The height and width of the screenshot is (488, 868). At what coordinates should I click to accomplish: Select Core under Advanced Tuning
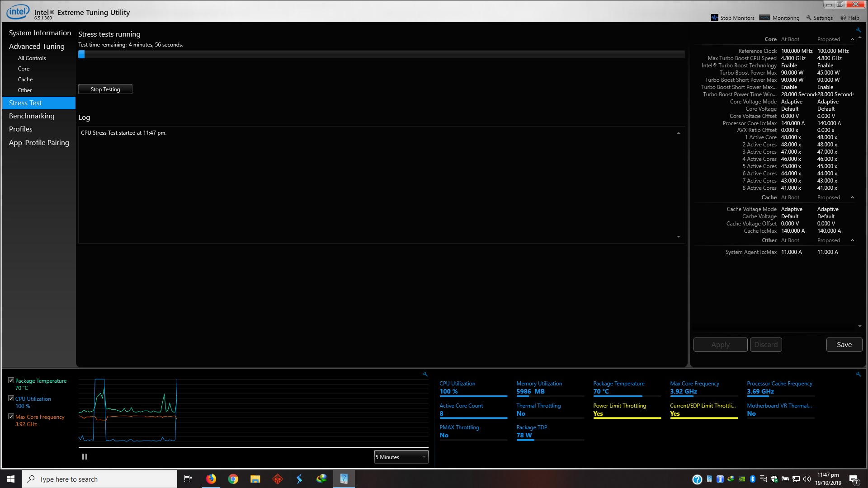pyautogui.click(x=24, y=69)
